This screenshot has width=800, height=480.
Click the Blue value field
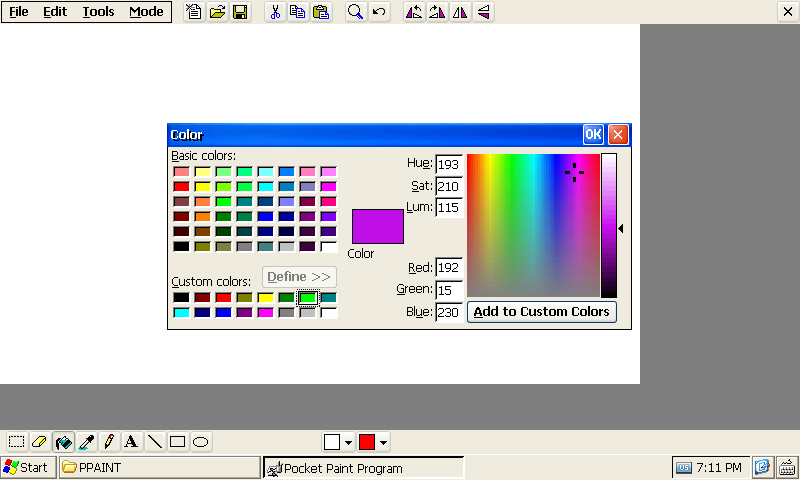(x=449, y=312)
